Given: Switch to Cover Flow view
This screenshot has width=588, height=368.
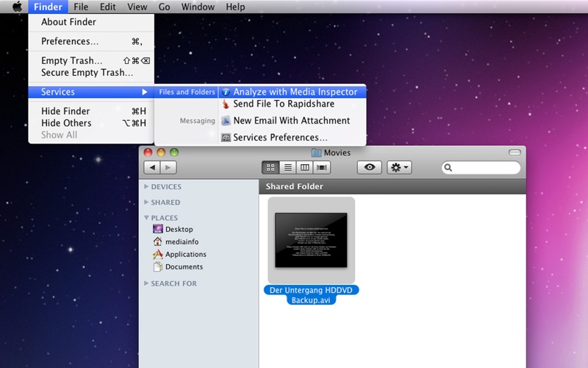Looking at the screenshot, I should (322, 168).
